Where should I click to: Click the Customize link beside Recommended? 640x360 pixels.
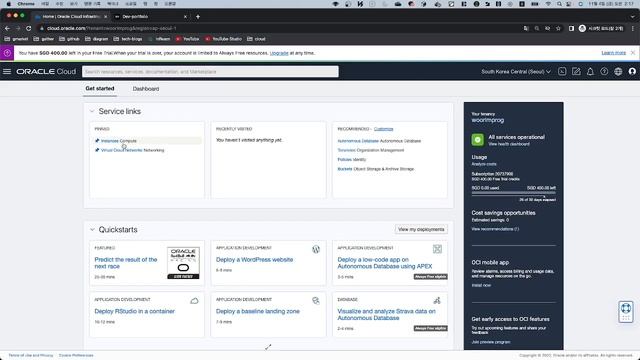pos(384,129)
